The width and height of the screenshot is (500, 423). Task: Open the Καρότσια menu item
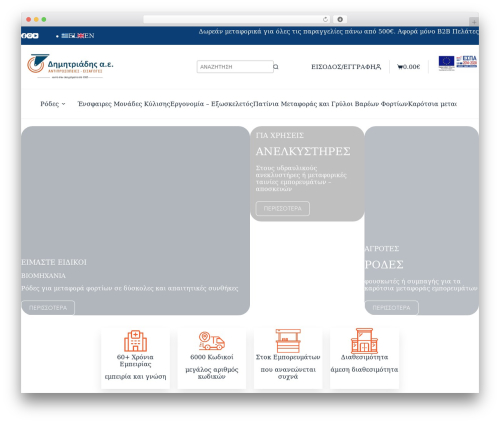click(432, 104)
